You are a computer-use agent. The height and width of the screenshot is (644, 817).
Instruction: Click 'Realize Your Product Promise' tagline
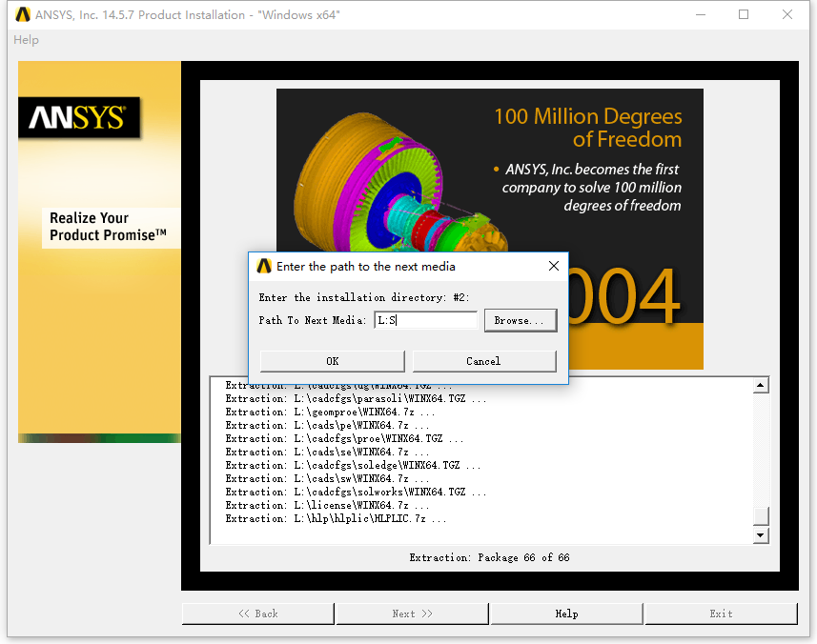click(109, 227)
